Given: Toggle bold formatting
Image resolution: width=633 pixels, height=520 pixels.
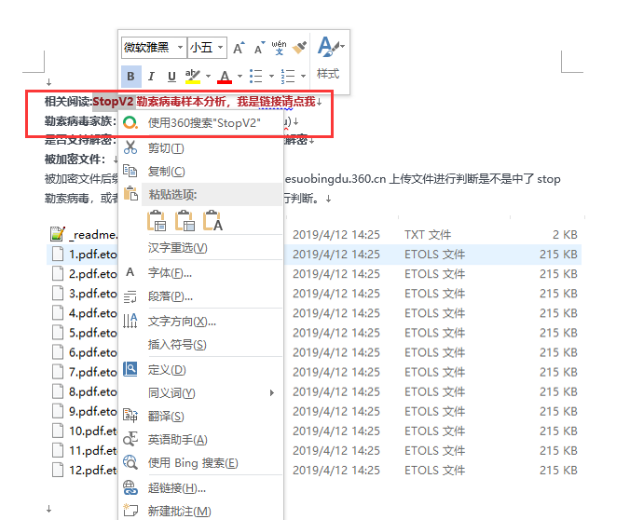Looking at the screenshot, I should 131,76.
